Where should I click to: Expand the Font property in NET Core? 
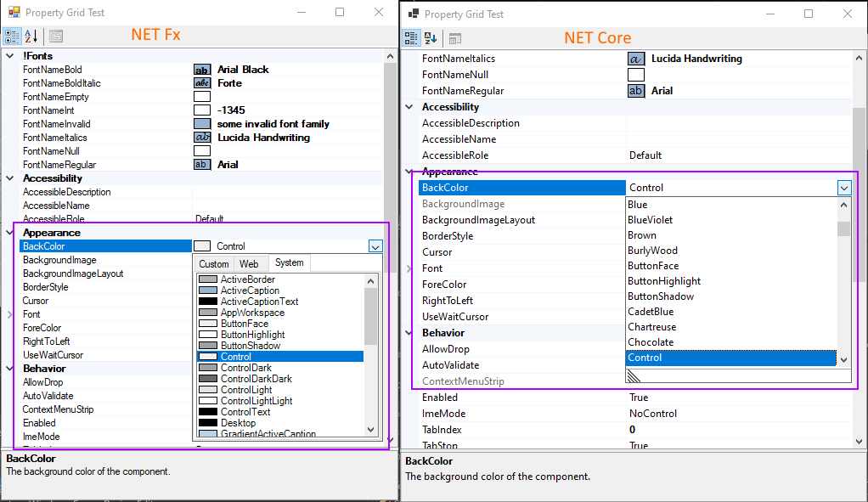click(x=409, y=268)
